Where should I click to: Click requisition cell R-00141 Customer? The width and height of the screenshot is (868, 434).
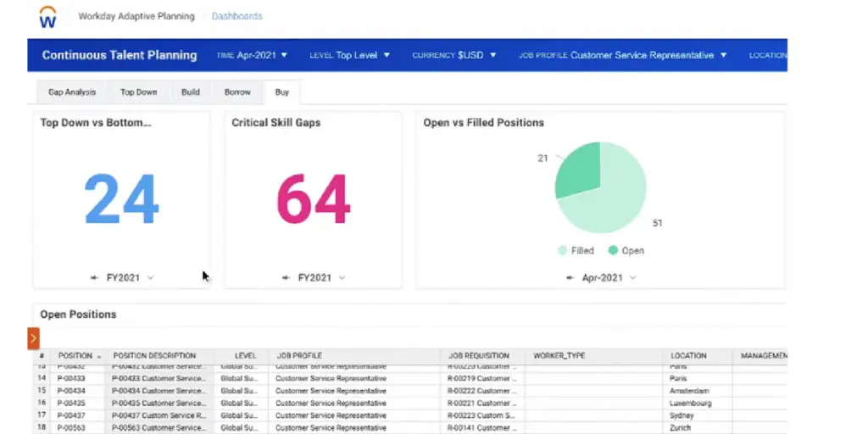click(x=481, y=428)
